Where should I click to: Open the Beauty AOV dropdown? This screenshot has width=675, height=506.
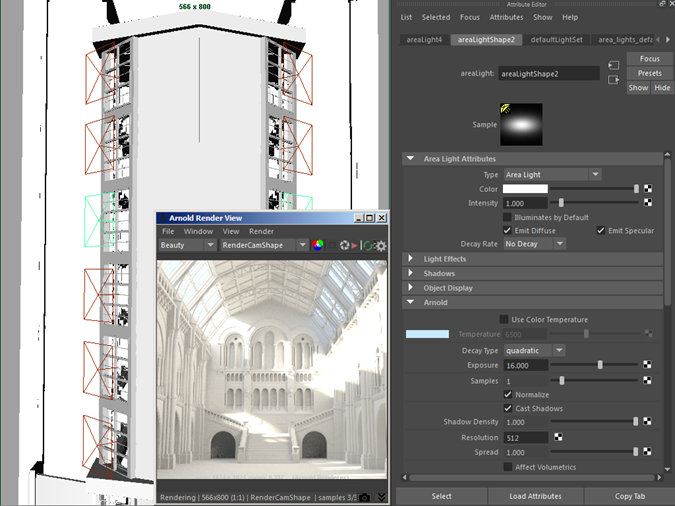pos(187,245)
